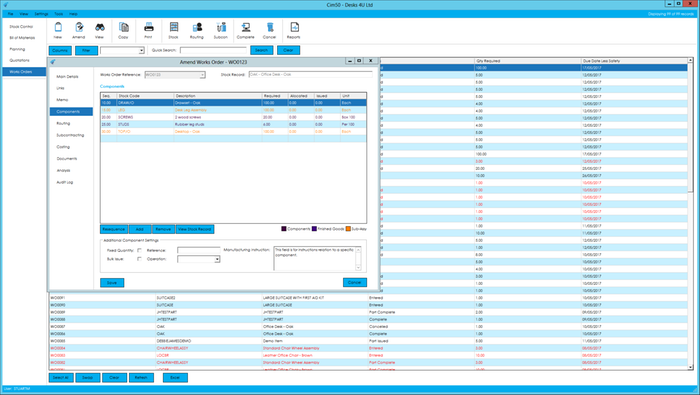The height and width of the screenshot is (395, 700).
Task: Click the Cancel button in dialog
Action: [355, 283]
